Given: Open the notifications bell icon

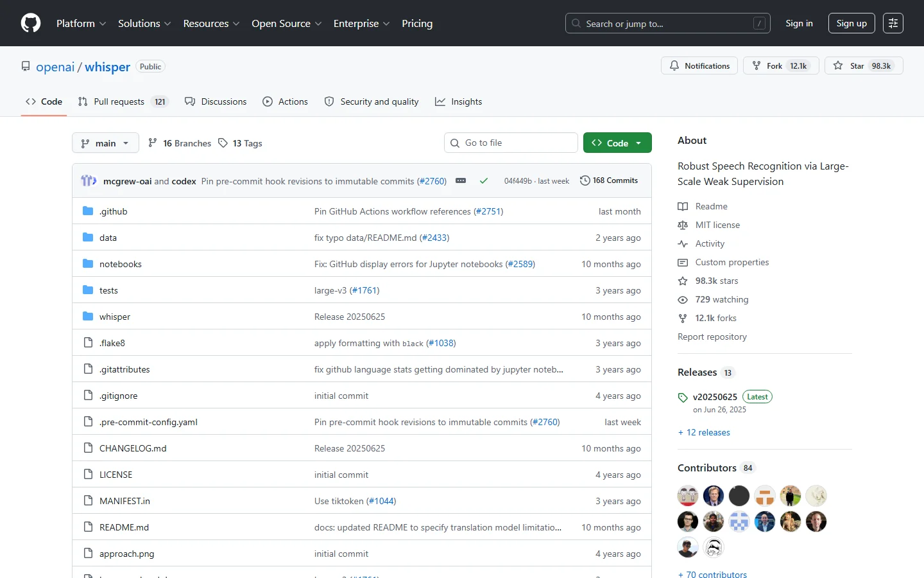Looking at the screenshot, I should pos(674,66).
